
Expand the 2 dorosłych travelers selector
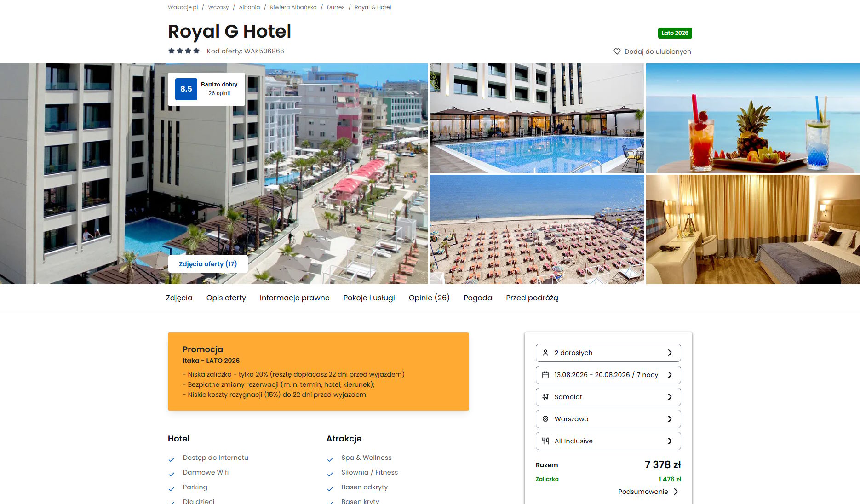[x=608, y=353]
